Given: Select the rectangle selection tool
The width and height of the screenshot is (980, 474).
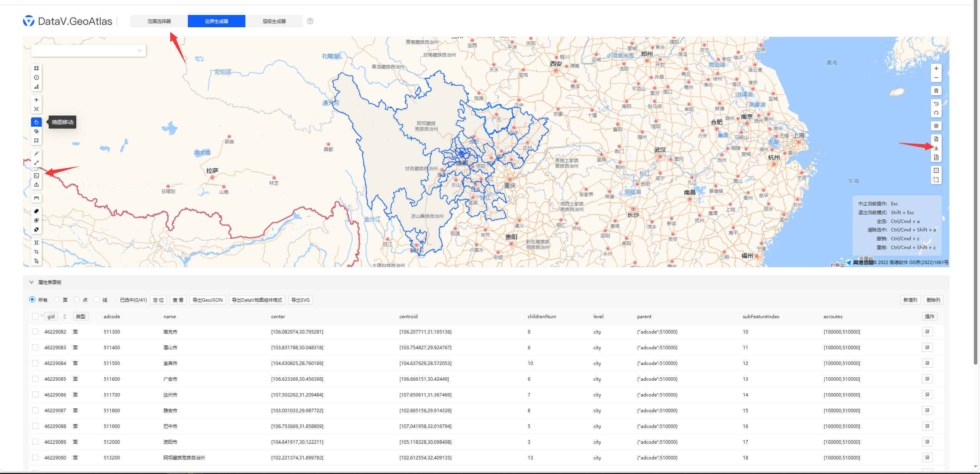Looking at the screenshot, I should [36, 140].
